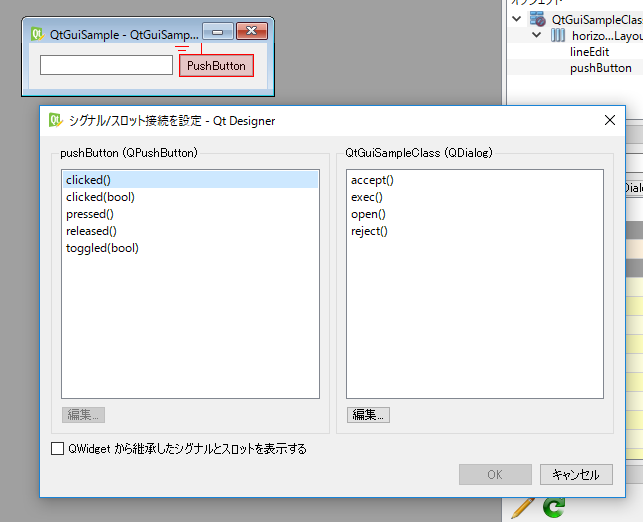The width and height of the screenshot is (643, 522).
Task: Enable showing signals and slots inherited from QWidget
Action: (x=57, y=449)
